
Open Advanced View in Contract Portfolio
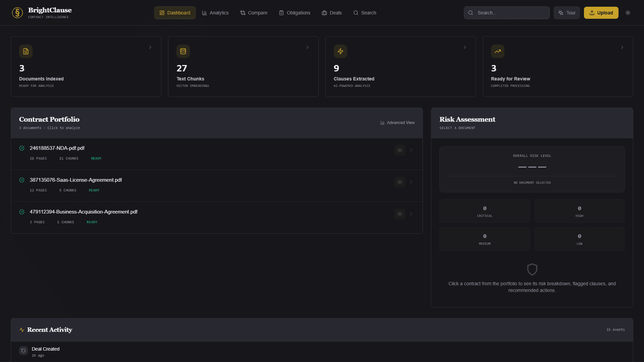[x=397, y=123]
